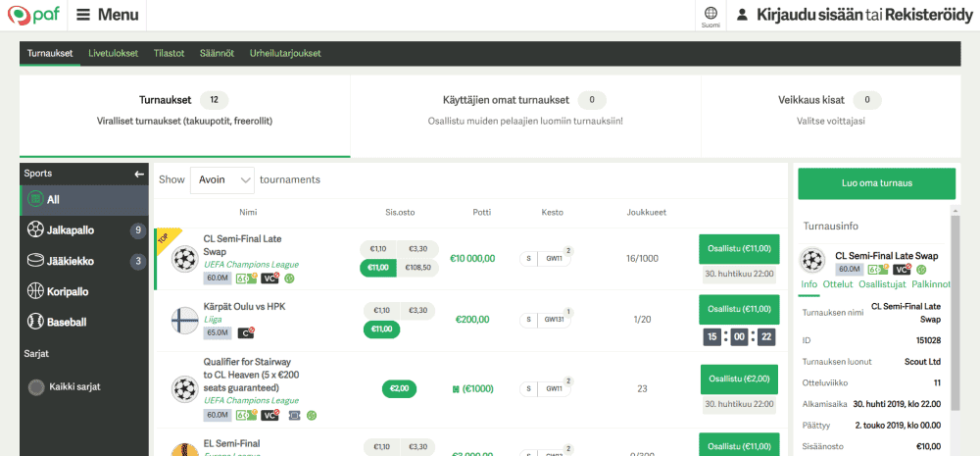Open the Info tab in Turnausinfo
The height and width of the screenshot is (456, 980).
point(809,284)
